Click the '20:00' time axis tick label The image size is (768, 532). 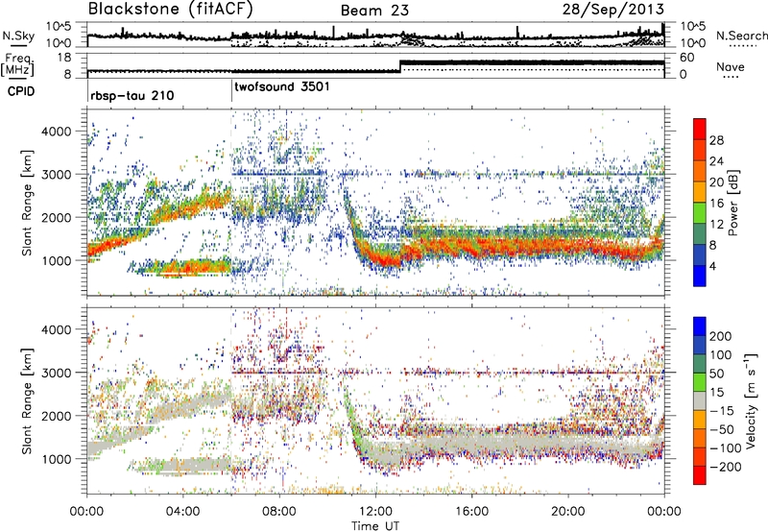point(567,512)
